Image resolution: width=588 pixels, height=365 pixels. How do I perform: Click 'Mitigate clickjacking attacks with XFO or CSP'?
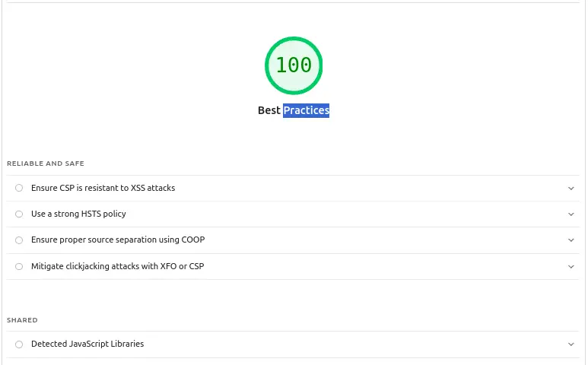(117, 266)
